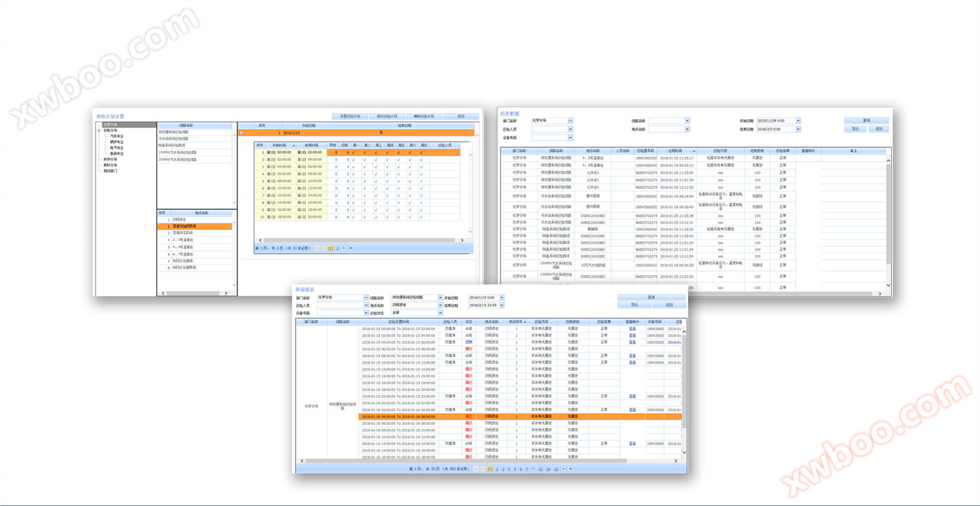
Task: Click next page arrow in plan settings pager
Action: coord(344,248)
